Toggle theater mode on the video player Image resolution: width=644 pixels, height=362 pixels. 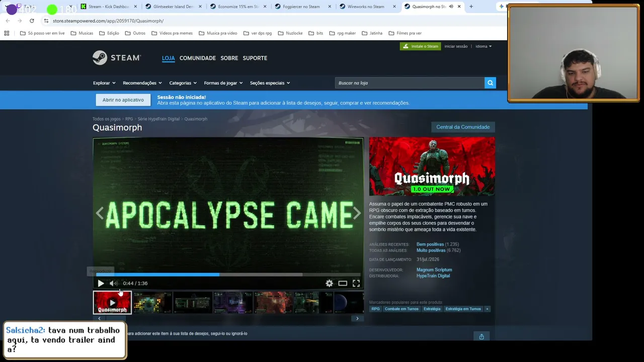tap(343, 283)
